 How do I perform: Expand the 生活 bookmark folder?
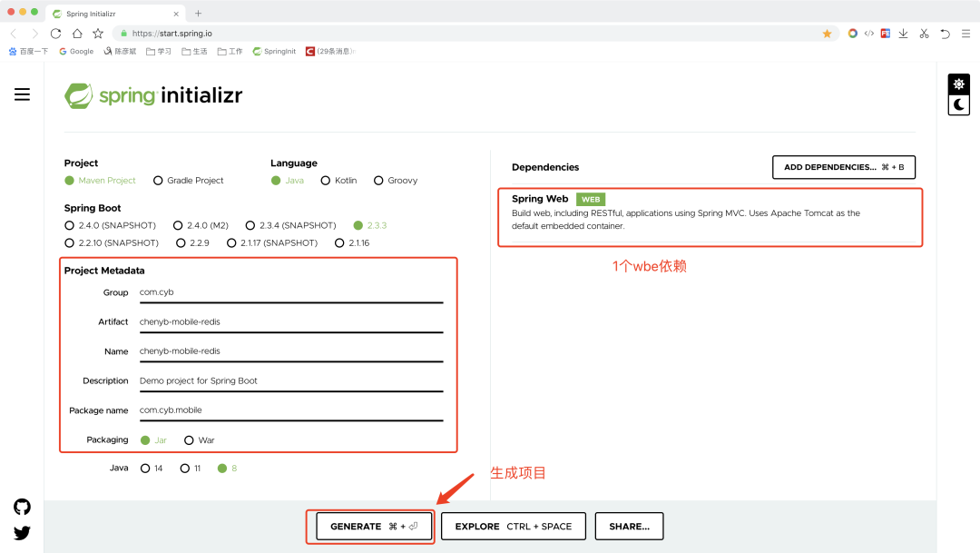point(194,51)
